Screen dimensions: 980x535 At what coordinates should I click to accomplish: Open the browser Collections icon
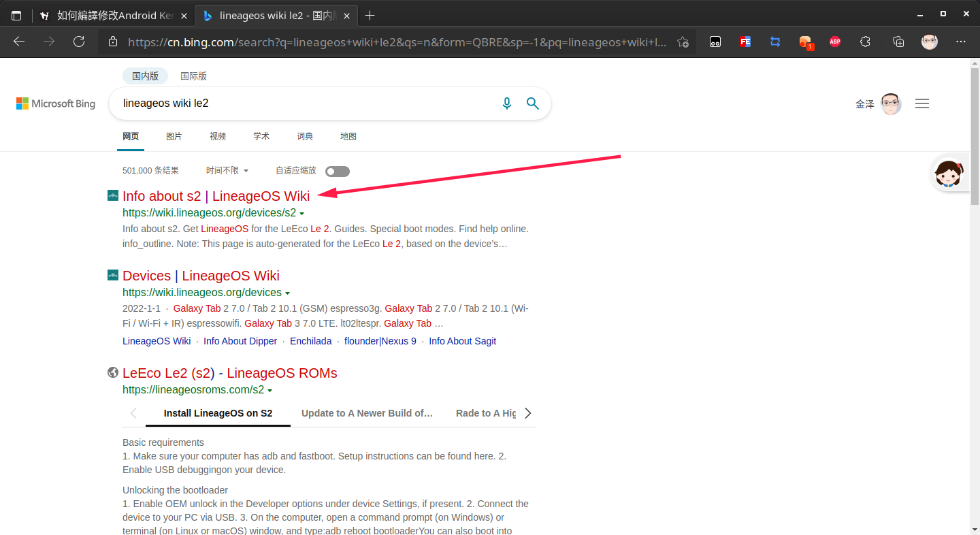tap(898, 42)
